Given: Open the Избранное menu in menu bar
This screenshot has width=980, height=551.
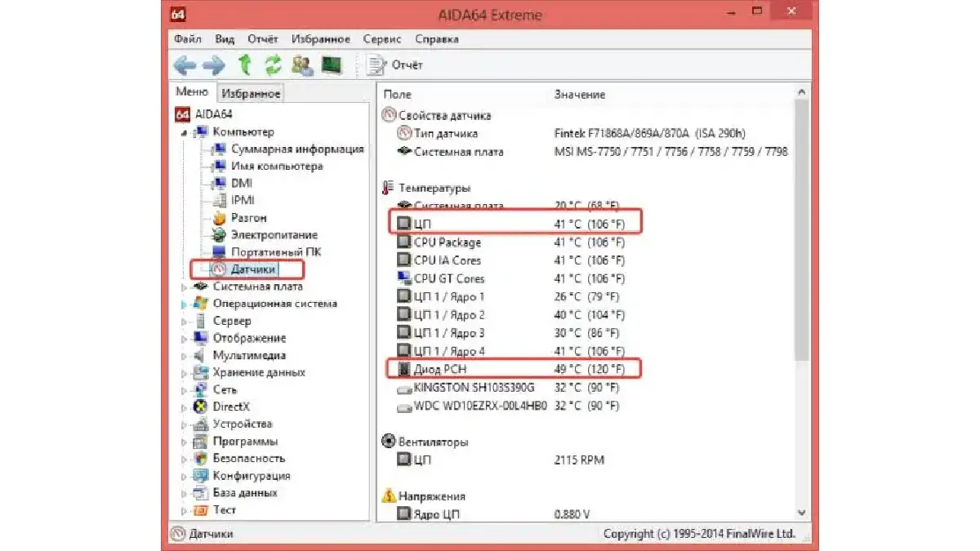Looking at the screenshot, I should point(320,39).
